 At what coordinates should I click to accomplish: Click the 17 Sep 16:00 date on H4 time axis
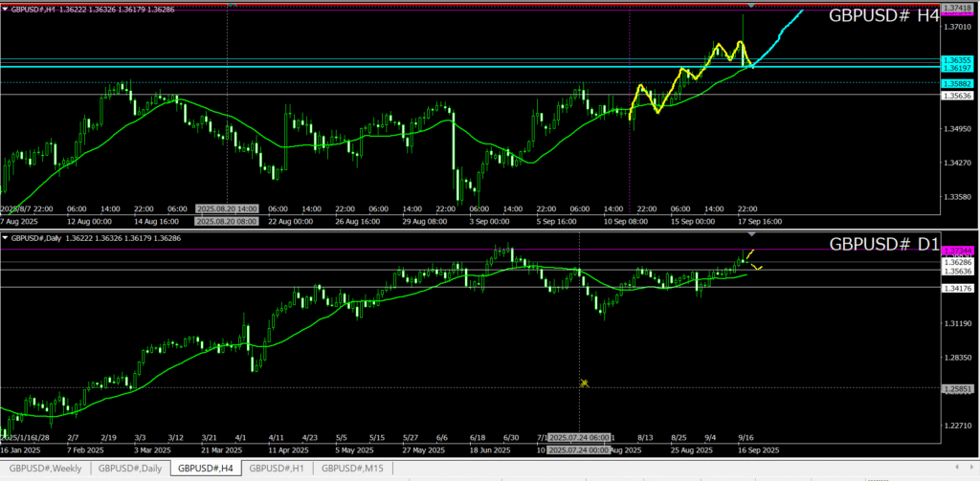coord(761,221)
